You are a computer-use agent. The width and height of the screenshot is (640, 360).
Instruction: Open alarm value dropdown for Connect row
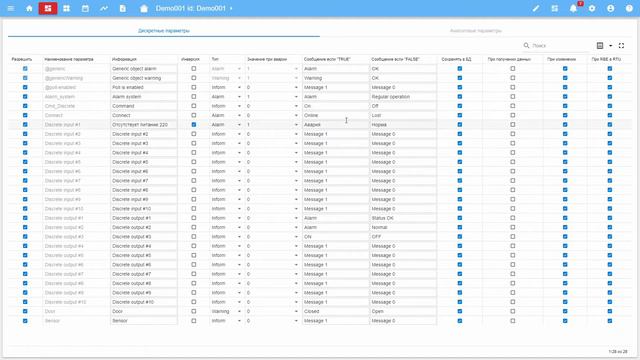click(273, 115)
